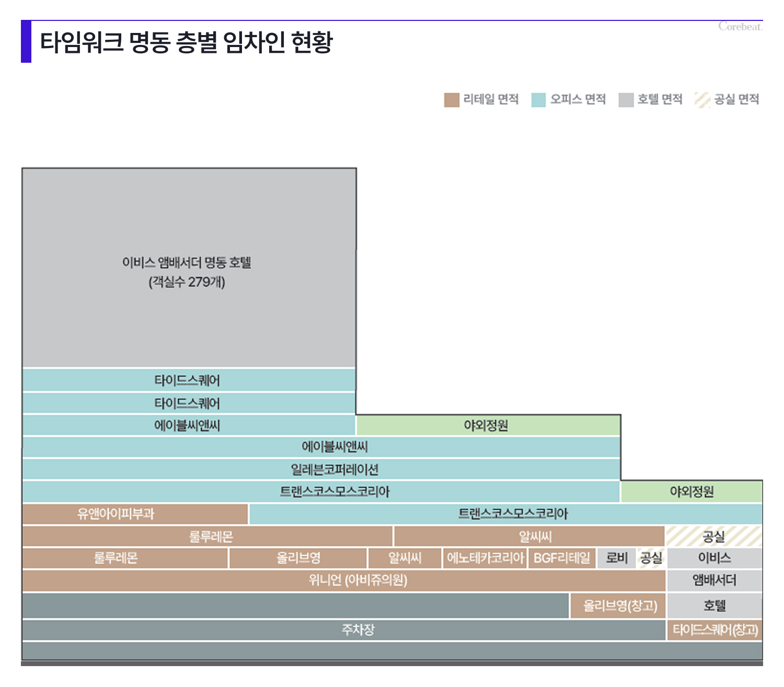Select the 일레븐코퍼레이션 floor

321,470
